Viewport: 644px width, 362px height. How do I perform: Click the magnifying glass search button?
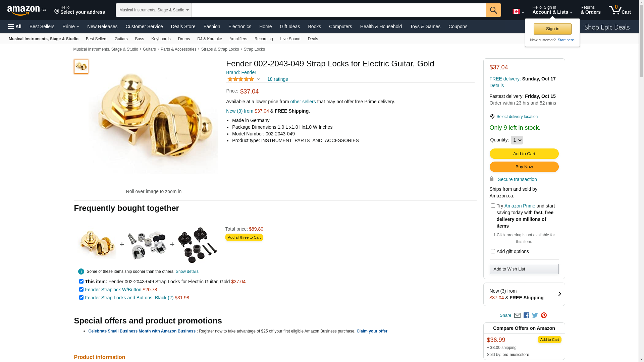[493, 10]
